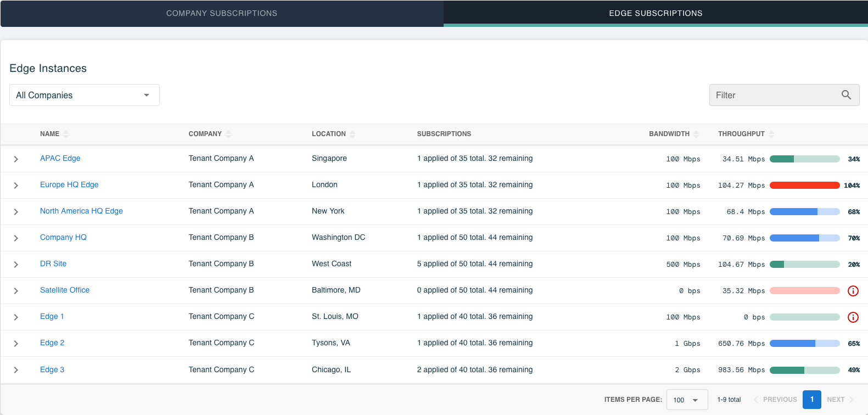Expand the Company HQ row
868x415 pixels.
pos(16,238)
